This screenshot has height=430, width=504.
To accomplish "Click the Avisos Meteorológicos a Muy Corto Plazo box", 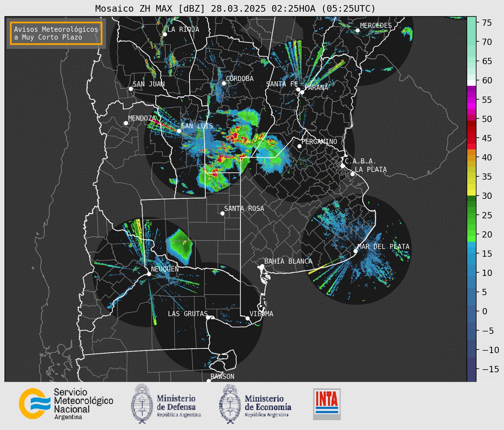I will (56, 33).
